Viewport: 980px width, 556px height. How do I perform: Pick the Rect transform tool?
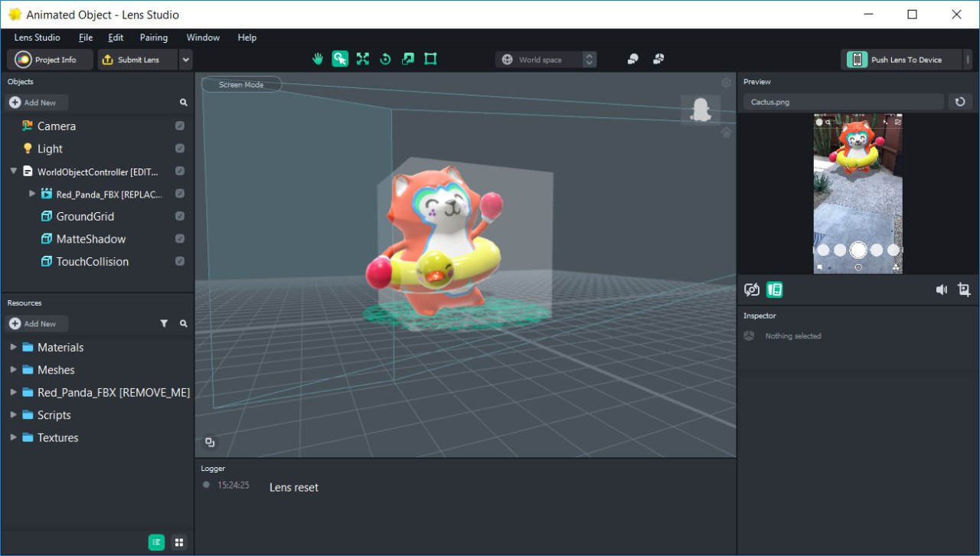pyautogui.click(x=430, y=59)
